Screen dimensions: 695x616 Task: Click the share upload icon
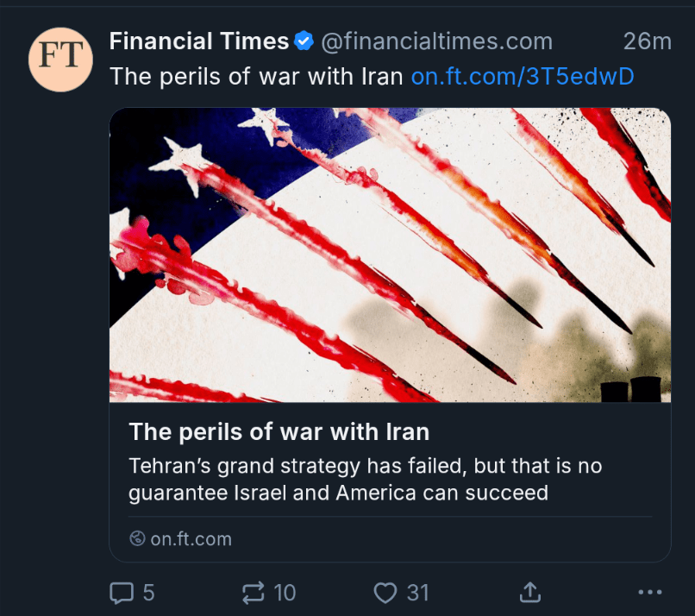(x=529, y=593)
